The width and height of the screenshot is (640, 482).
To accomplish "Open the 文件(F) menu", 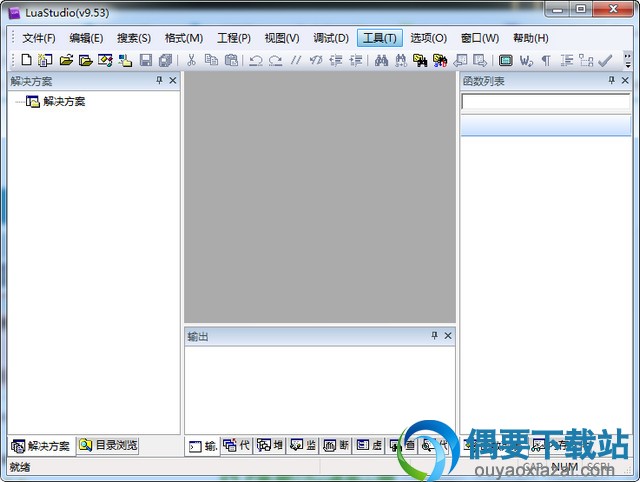I will click(39, 38).
